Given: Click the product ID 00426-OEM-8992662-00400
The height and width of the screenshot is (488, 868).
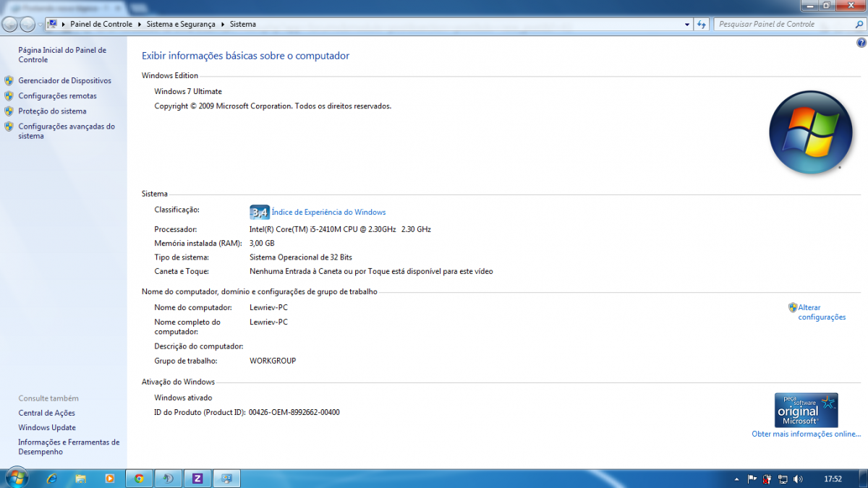Looking at the screenshot, I should [294, 412].
